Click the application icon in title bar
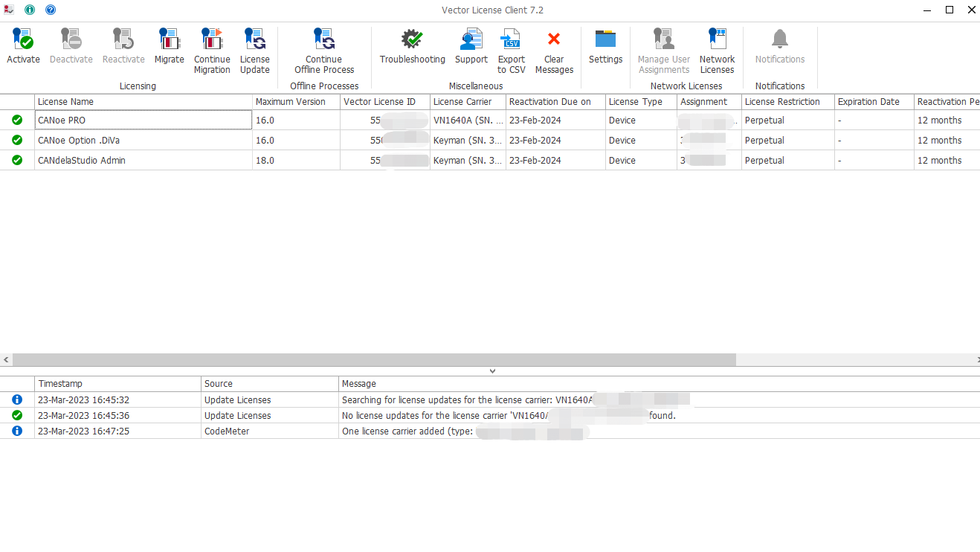The image size is (980, 552). pos(9,10)
